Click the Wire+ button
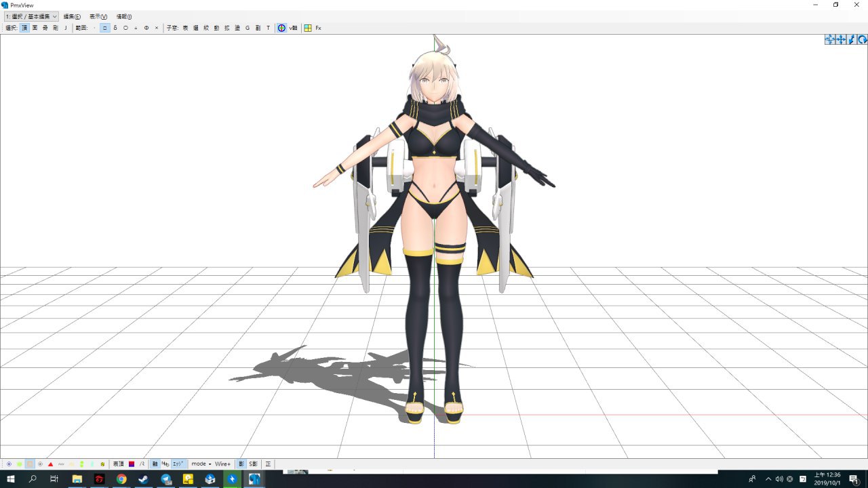868x488 pixels. 222,464
